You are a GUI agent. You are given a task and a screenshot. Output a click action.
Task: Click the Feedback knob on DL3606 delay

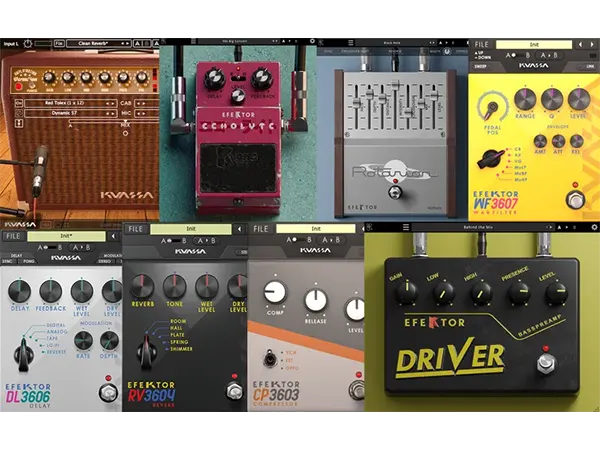coord(50,292)
